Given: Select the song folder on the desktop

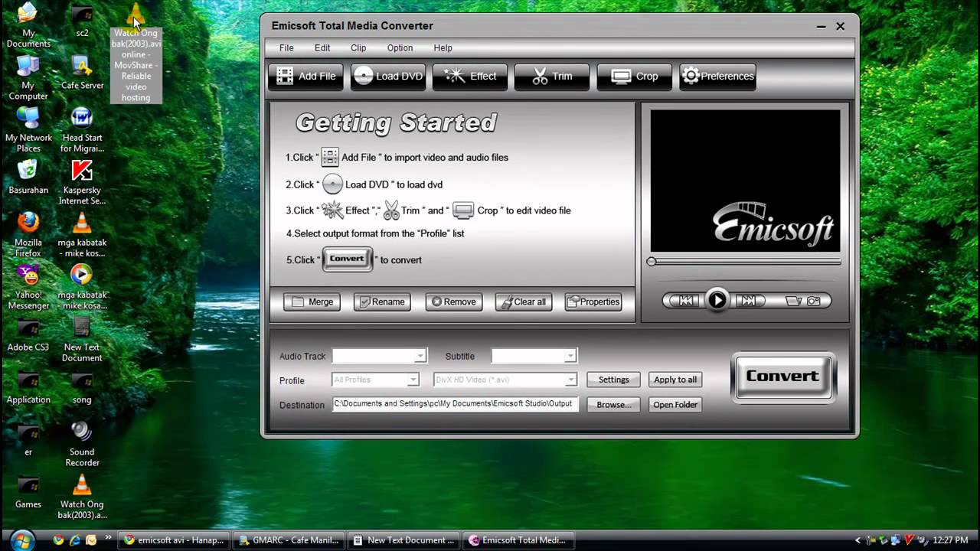Looking at the screenshot, I should pos(82,388).
